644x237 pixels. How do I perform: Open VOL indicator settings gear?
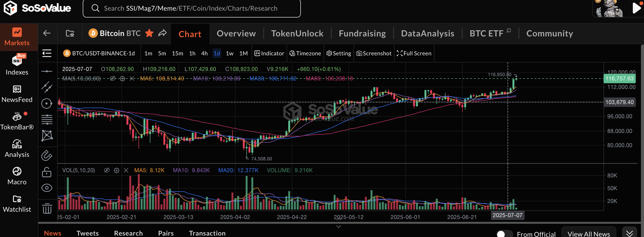click(x=117, y=170)
